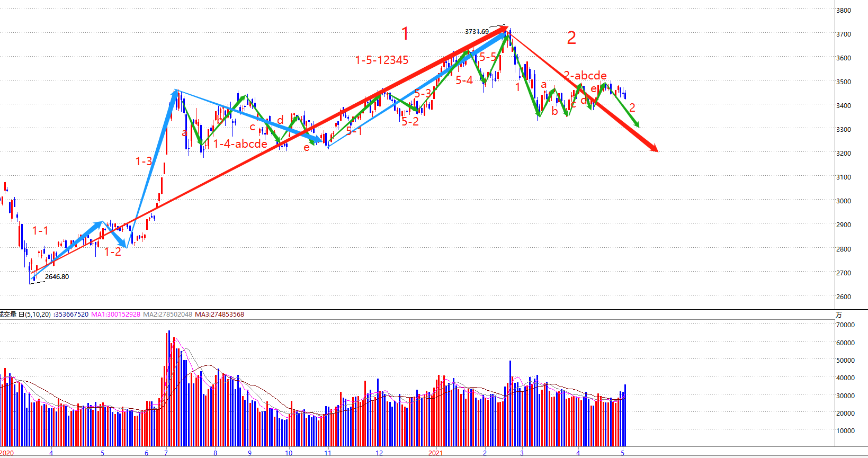Click the 2700 price axis label

844,273
